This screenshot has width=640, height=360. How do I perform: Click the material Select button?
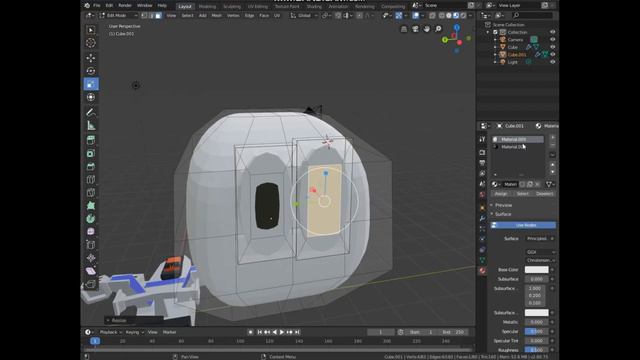pyautogui.click(x=522, y=194)
